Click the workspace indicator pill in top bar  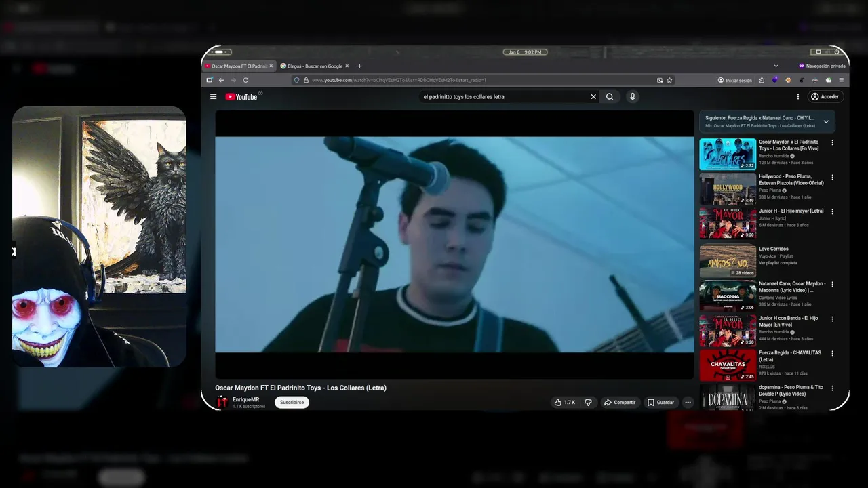pos(220,52)
